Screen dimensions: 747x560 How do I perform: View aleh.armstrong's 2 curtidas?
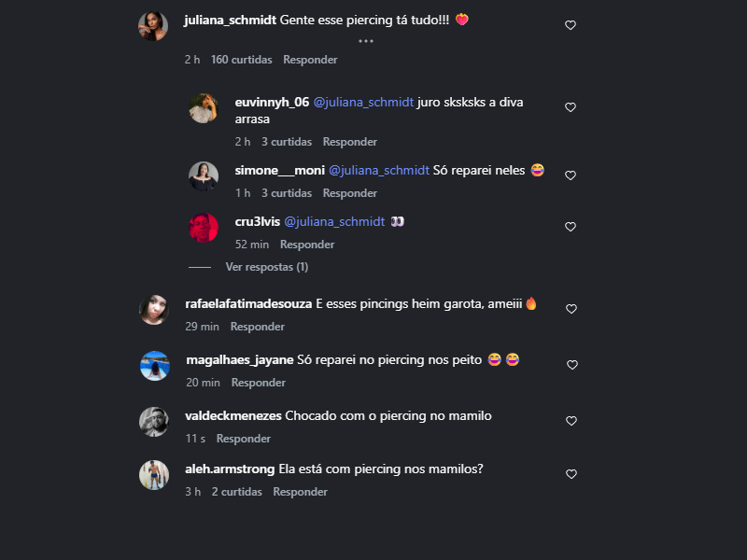pyautogui.click(x=237, y=492)
